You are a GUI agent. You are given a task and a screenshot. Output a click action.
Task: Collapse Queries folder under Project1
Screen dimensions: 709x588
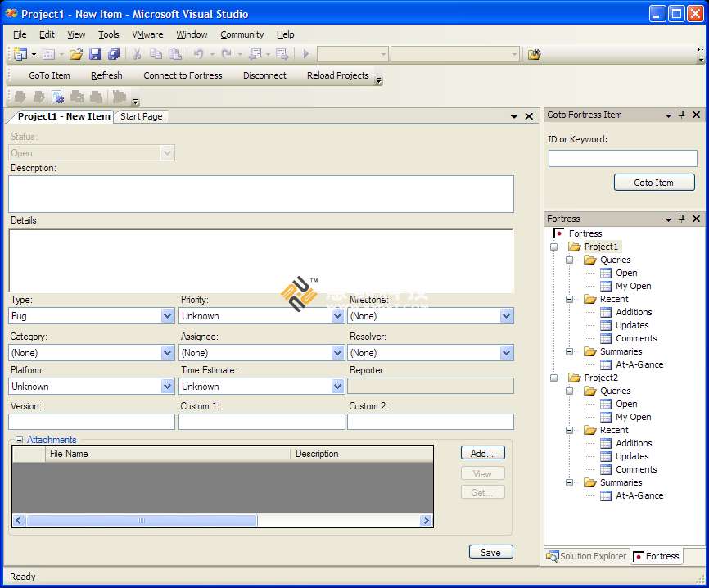tap(570, 260)
